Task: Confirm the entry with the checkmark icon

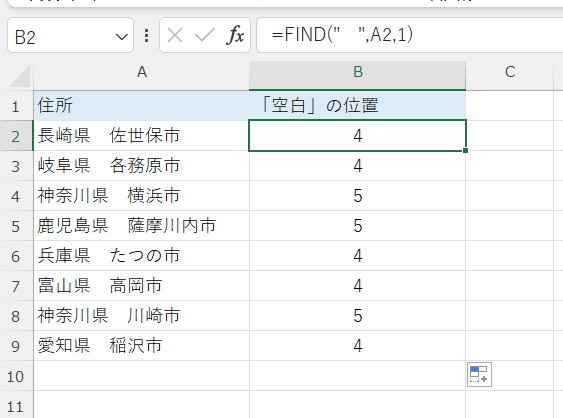Action: pos(205,35)
